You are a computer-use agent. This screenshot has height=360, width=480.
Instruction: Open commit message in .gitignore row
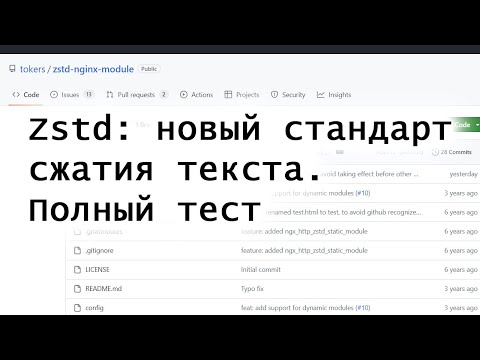(304, 251)
